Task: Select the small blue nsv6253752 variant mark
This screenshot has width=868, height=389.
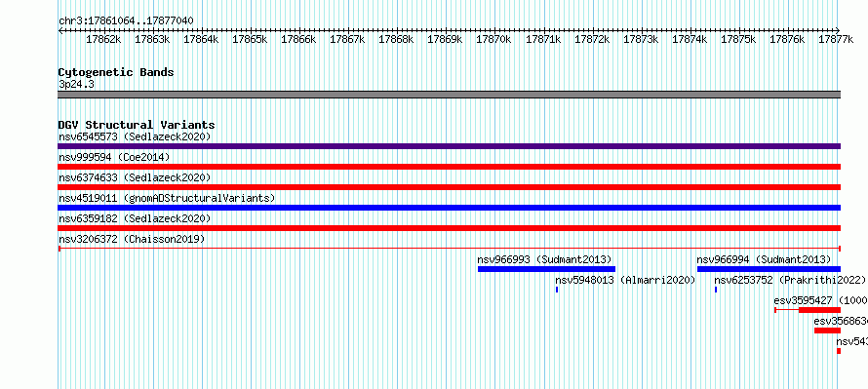Action: pos(716,290)
